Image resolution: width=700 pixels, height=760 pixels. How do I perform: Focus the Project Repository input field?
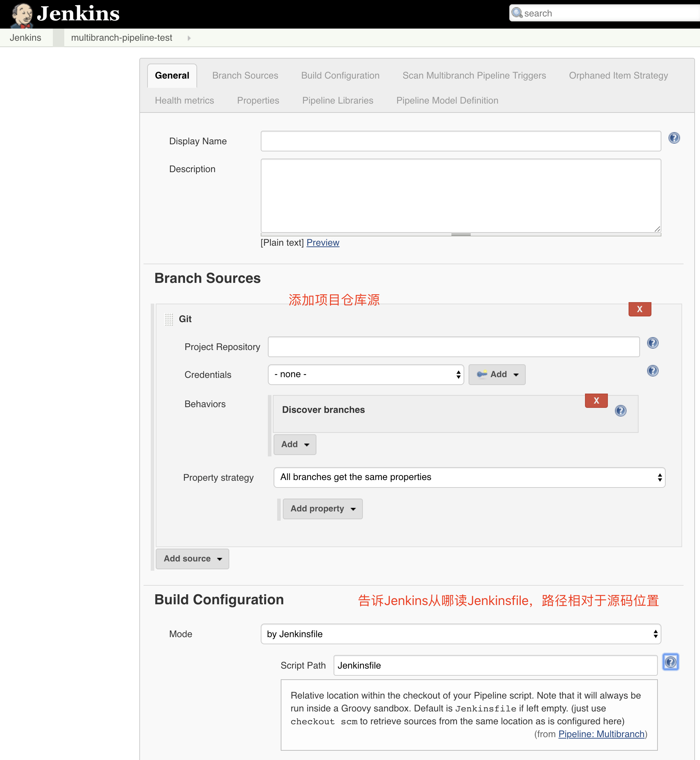click(x=454, y=347)
